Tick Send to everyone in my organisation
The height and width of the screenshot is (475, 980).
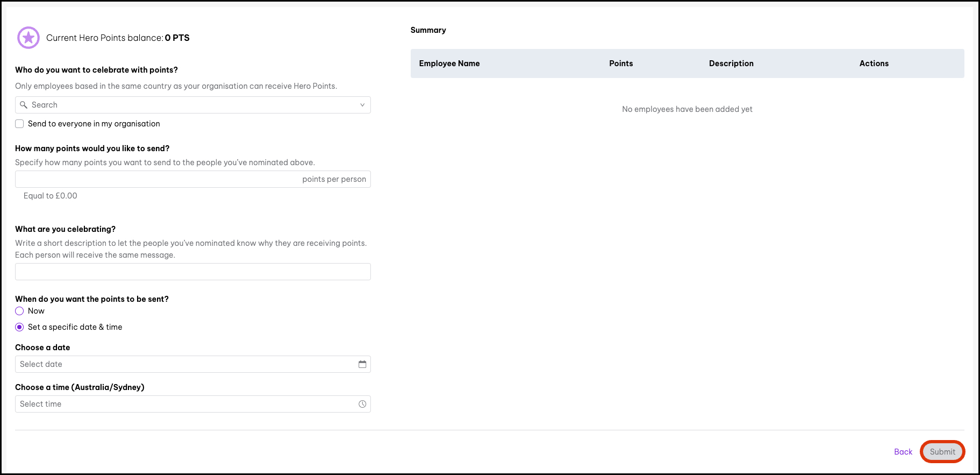click(19, 124)
